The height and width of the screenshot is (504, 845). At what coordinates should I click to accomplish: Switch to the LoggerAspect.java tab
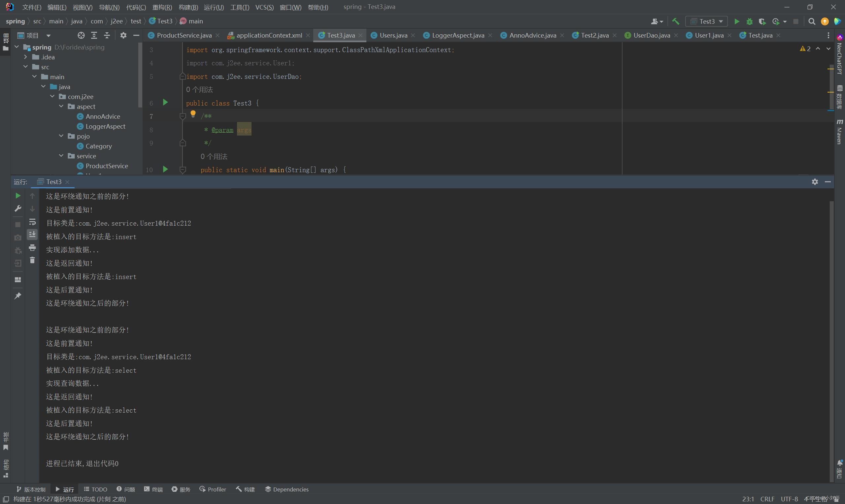(458, 35)
